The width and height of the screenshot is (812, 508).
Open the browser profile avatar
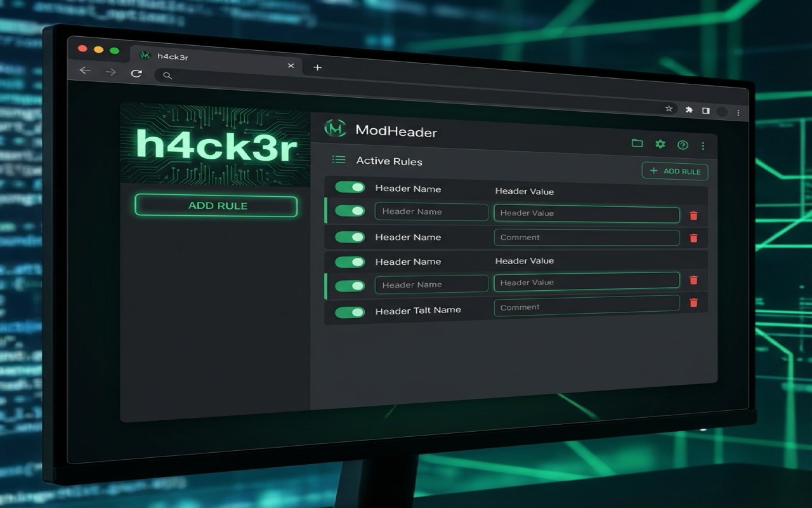[x=722, y=112]
